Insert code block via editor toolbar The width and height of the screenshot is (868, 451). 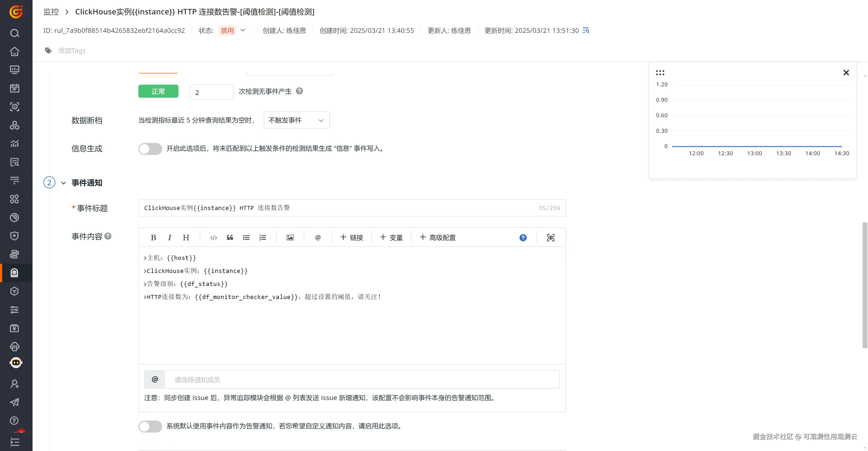pyautogui.click(x=214, y=238)
